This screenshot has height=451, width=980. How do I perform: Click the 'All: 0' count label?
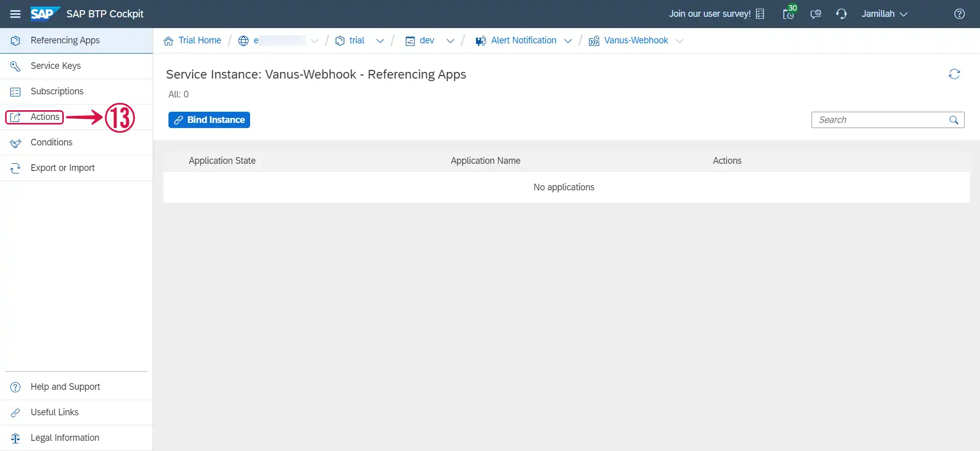click(x=179, y=94)
